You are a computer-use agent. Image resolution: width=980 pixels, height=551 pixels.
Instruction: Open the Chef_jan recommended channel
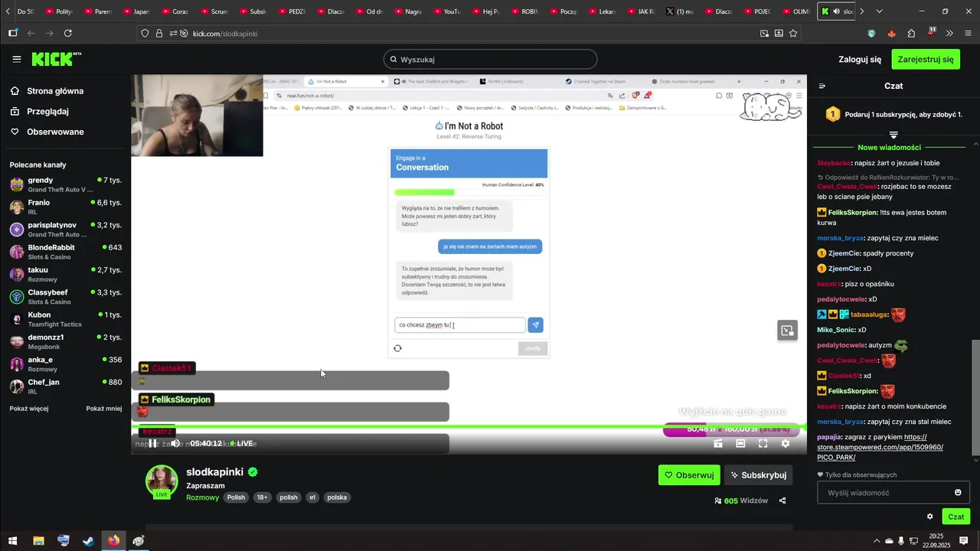tap(65, 386)
